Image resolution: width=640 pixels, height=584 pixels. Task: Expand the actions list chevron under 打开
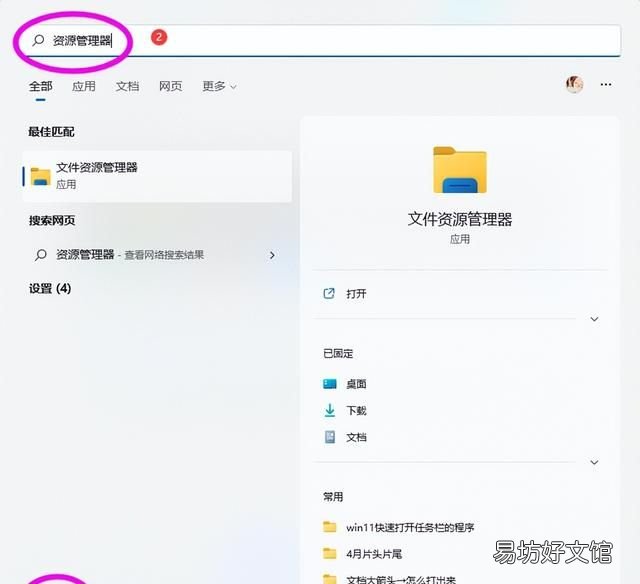[594, 319]
